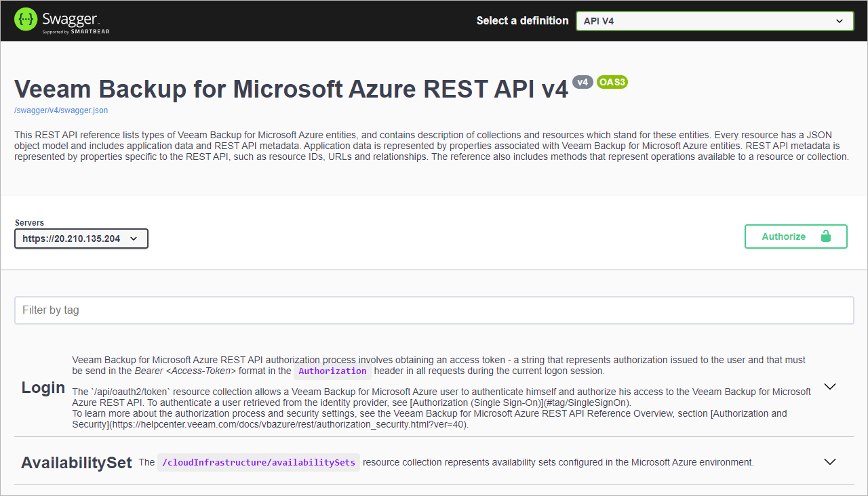Screen dimensions: 868x496
Task: Expand the Login section chevron
Action: 830,386
